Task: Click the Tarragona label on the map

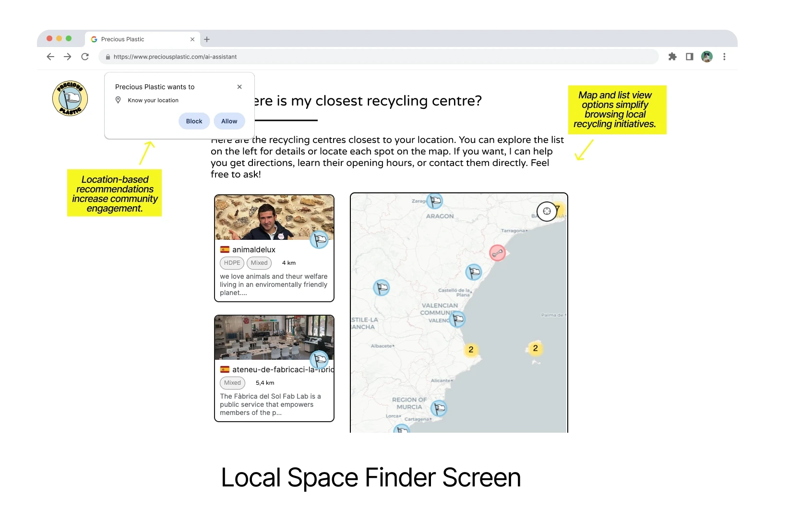Action: click(514, 231)
